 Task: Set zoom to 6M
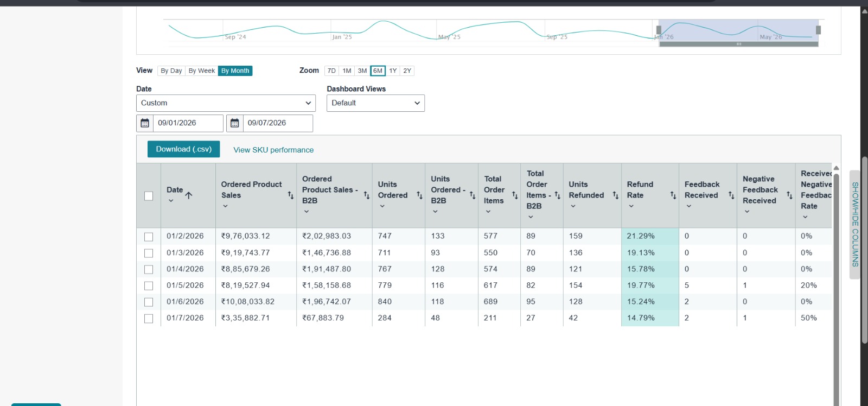378,71
